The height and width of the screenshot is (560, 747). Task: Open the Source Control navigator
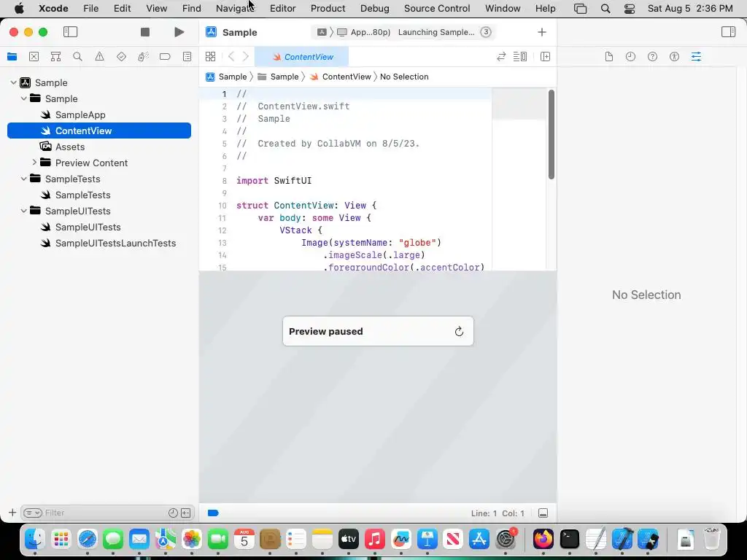(x=34, y=57)
